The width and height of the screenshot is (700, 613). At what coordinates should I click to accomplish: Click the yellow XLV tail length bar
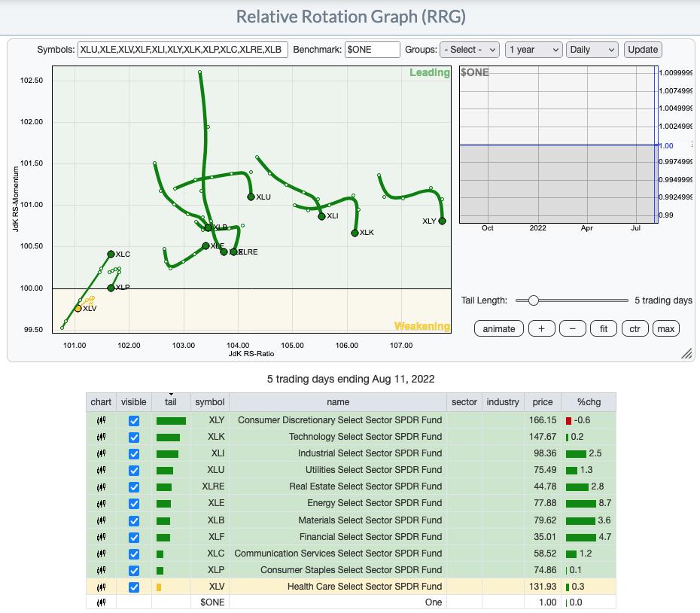tap(159, 587)
